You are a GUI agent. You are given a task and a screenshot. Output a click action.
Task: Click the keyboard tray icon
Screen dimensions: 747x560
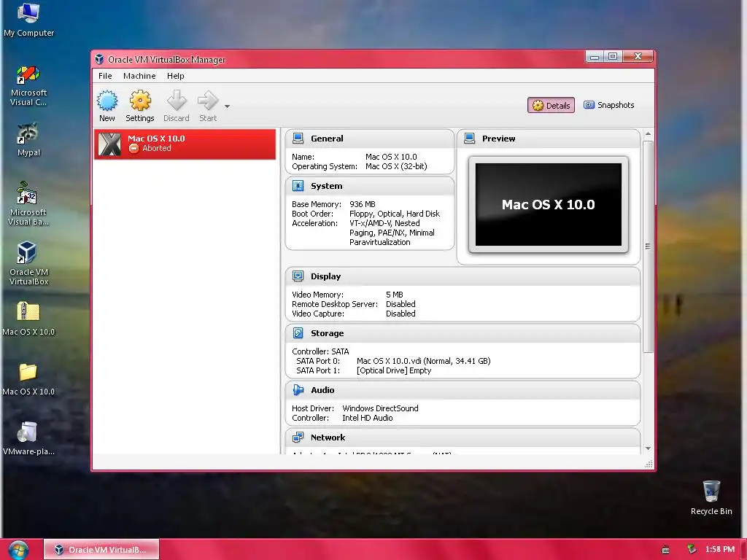point(665,550)
